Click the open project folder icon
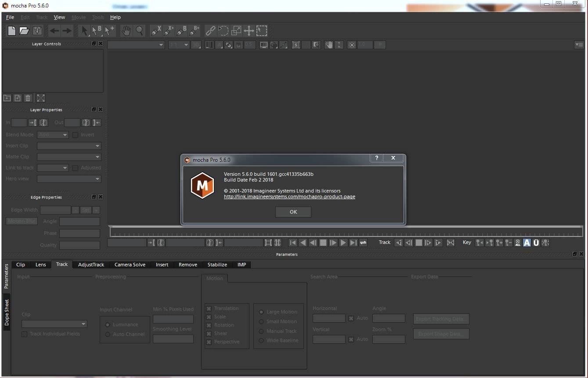 point(24,31)
